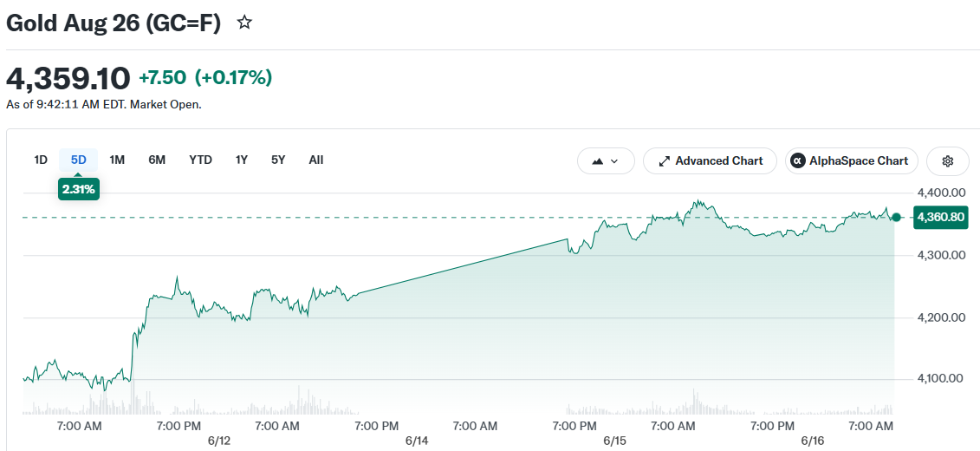Click the 4,100.00 axis label
Screen dimensions: 980x451
(938, 378)
